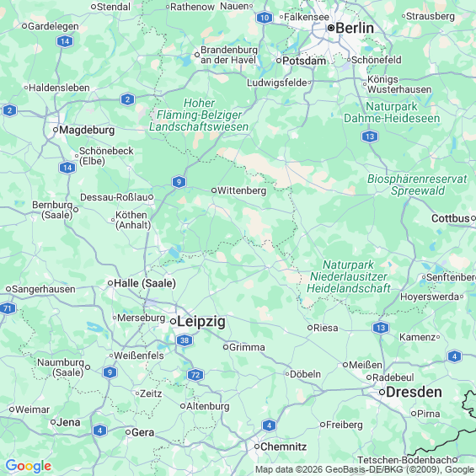Select the Chemnitz city label
The image size is (476, 476).
click(284, 447)
